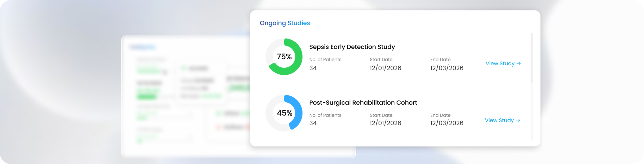
Task: Click the 75% label inside green ring
Action: (284, 57)
